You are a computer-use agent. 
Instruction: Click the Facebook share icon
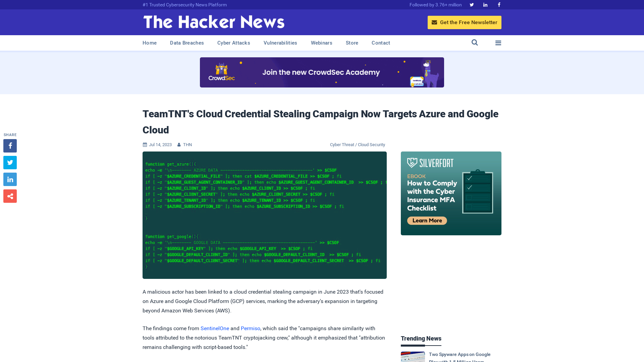pos(10,145)
